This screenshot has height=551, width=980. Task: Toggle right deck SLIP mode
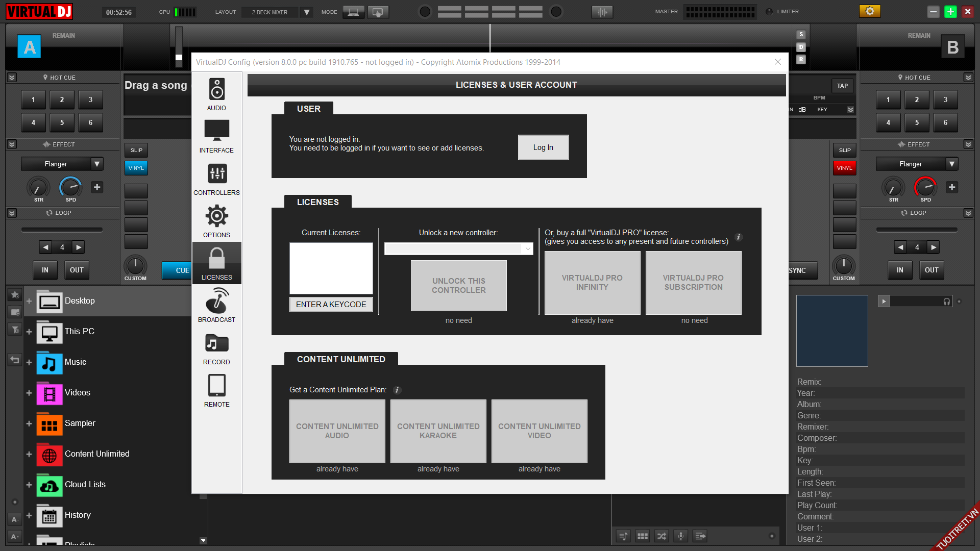pyautogui.click(x=844, y=150)
